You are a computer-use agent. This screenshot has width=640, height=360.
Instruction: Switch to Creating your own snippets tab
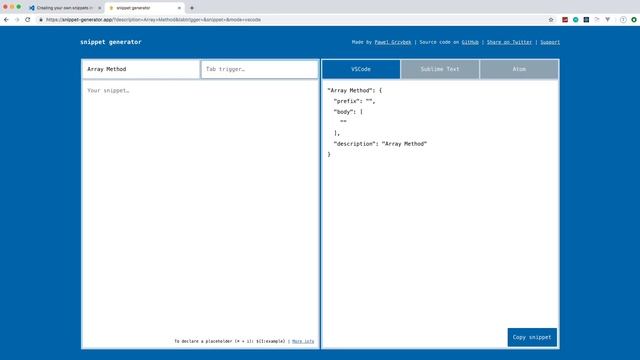(x=64, y=8)
